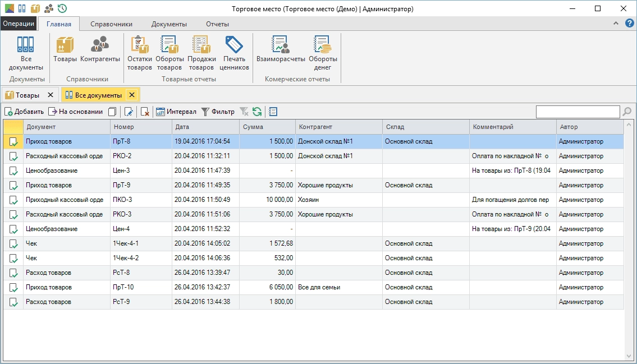Toggle posted mark on row Цен-3
This screenshot has height=364, width=637.
click(x=13, y=171)
